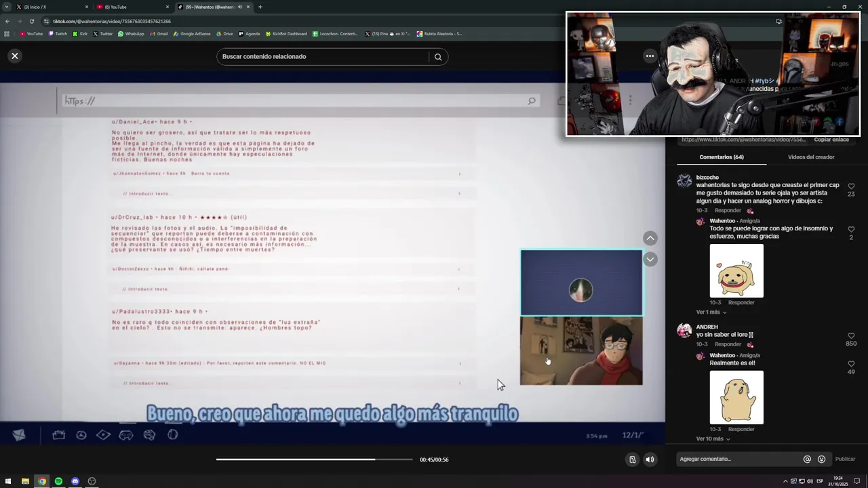Go to the previous video with up arrow
Viewport: 868px width, 488px height.
pos(650,238)
